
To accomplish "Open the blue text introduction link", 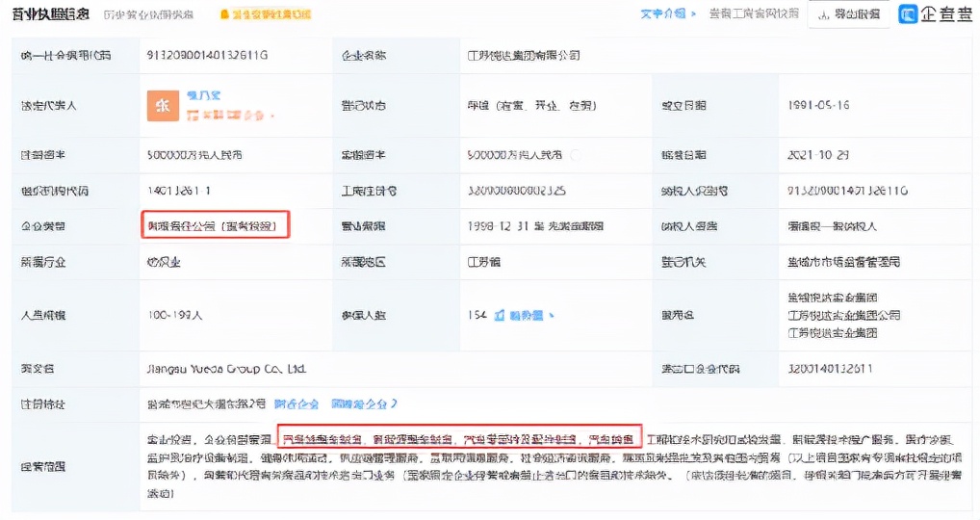I will tap(667, 13).
